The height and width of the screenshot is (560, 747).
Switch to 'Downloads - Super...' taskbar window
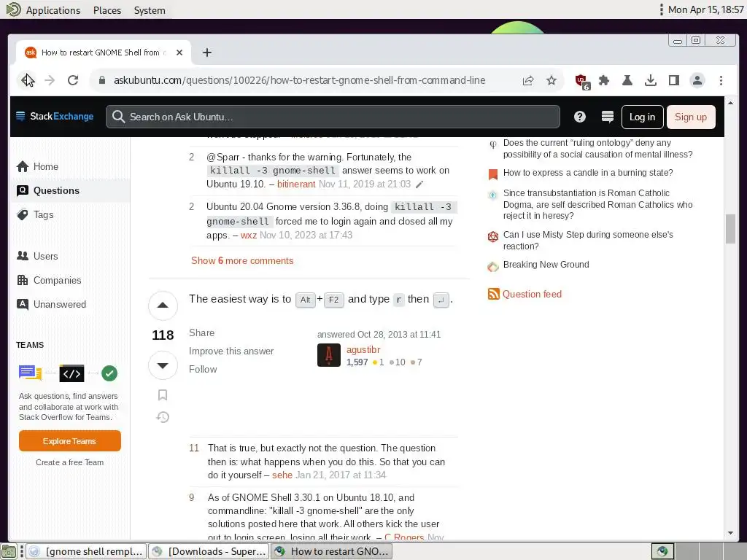point(209,551)
